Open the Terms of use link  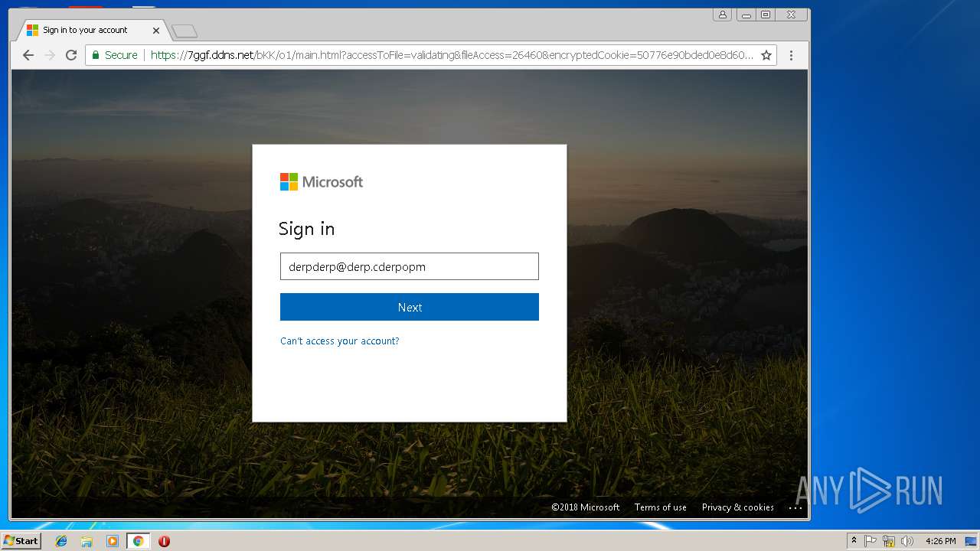(661, 507)
